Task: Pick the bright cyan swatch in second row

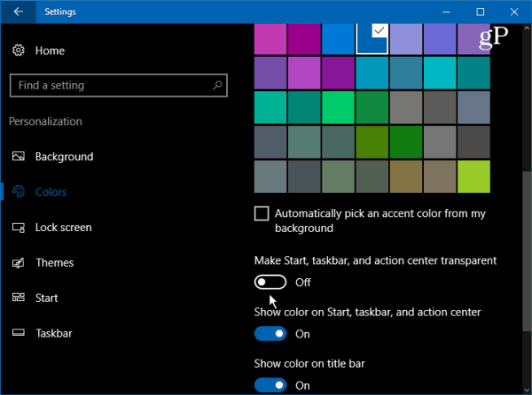Action: (440, 73)
